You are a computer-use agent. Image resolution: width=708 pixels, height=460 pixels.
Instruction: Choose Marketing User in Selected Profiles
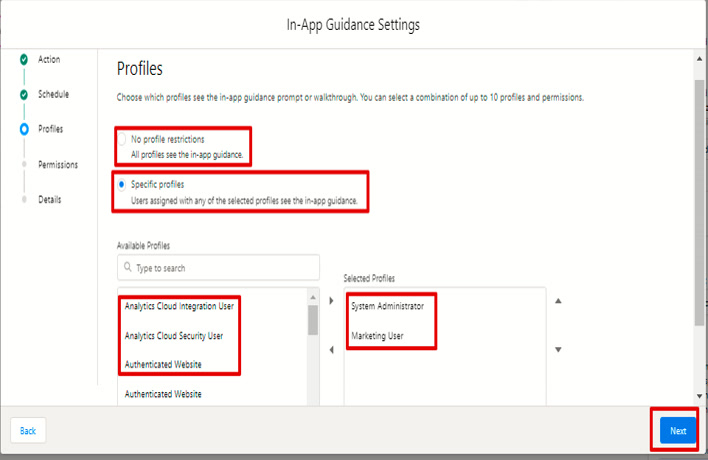coord(377,336)
